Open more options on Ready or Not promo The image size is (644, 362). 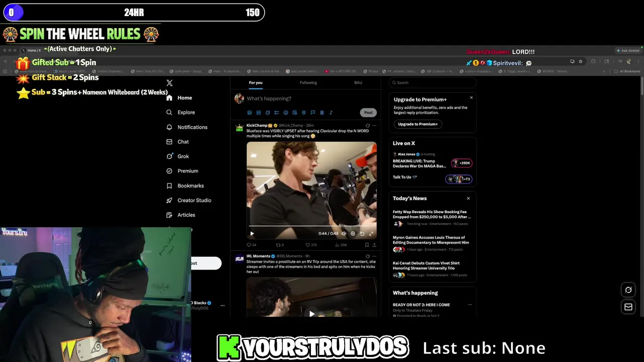(x=470, y=305)
